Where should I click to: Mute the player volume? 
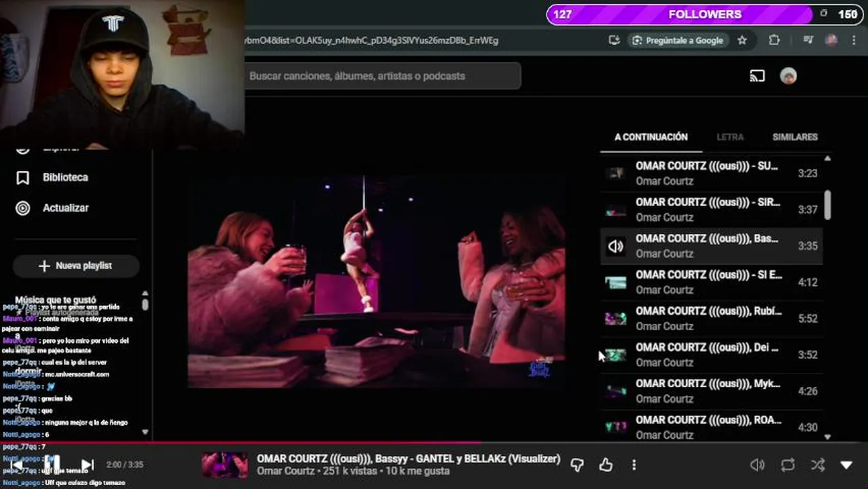point(757,465)
